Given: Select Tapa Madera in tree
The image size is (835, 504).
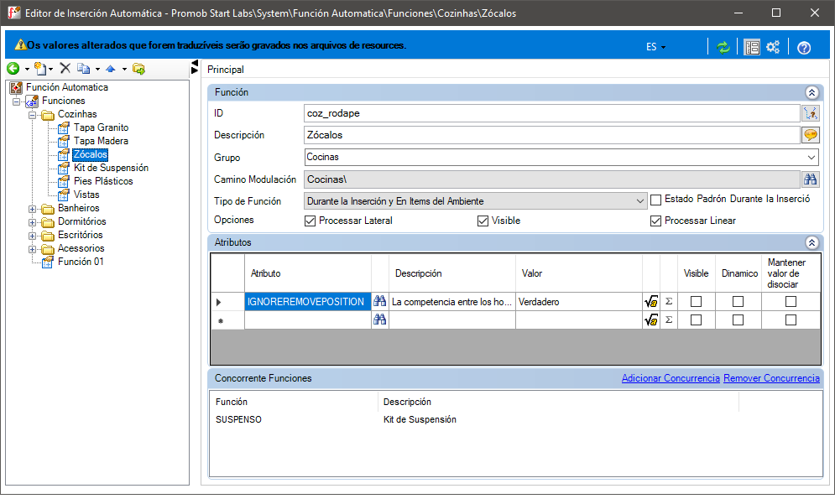Looking at the screenshot, I should coord(102,141).
